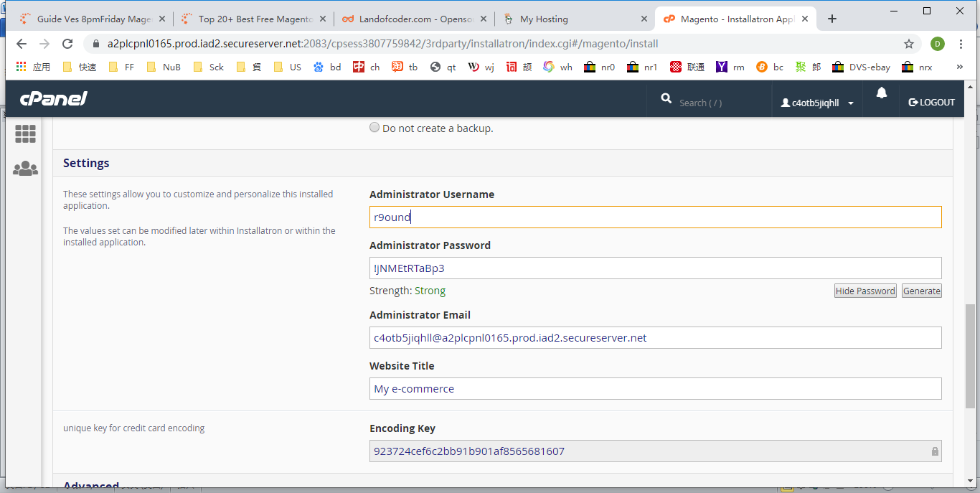Screen dimensions: 980x493
Task: Open the US bookmark folder
Action: (x=288, y=67)
